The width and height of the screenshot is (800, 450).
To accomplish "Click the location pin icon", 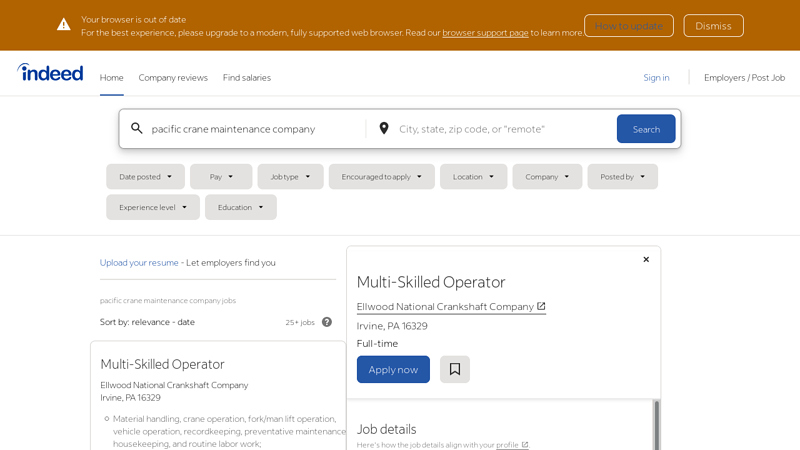I will (384, 128).
